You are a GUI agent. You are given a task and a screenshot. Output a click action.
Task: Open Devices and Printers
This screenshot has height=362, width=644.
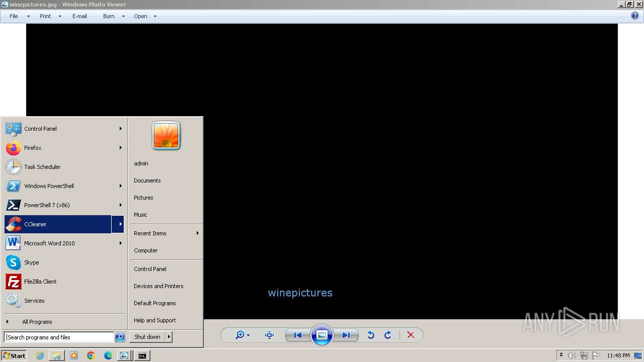[158, 286]
